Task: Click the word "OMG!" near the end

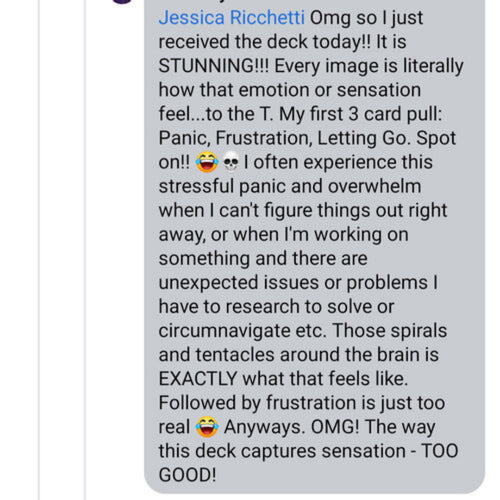Action: tap(335, 427)
